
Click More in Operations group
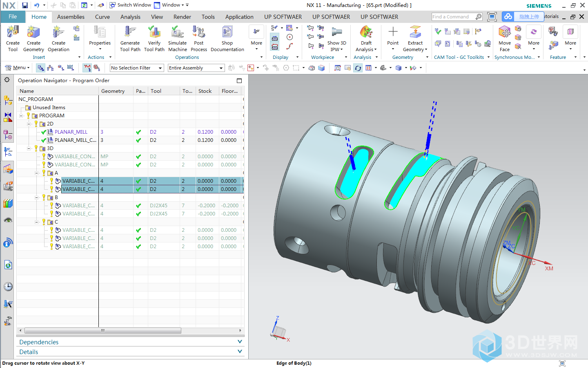pyautogui.click(x=256, y=38)
